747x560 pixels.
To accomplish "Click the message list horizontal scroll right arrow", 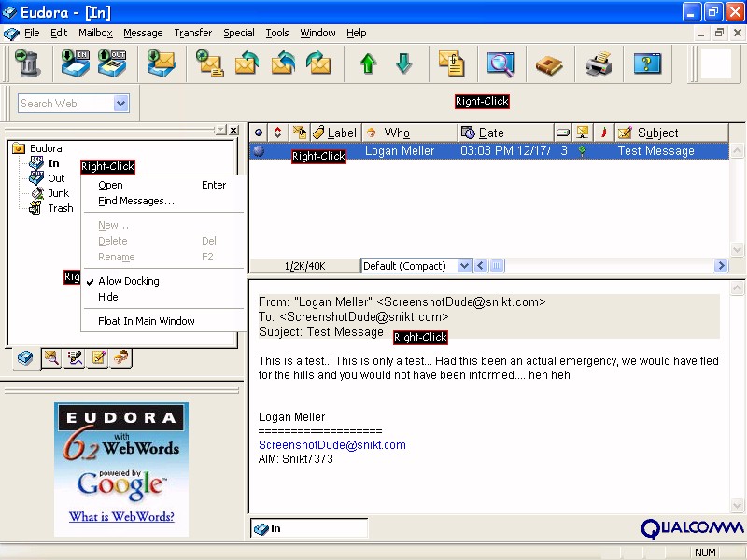I will click(721, 266).
